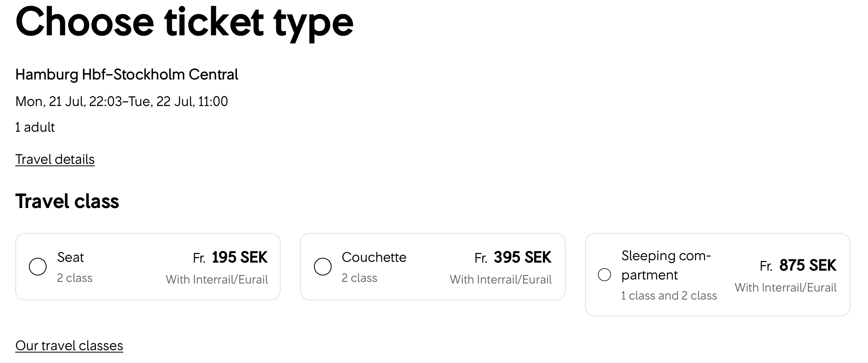This screenshot has width=868, height=363.
Task: Click the Sleeping compartment option label
Action: point(666,265)
